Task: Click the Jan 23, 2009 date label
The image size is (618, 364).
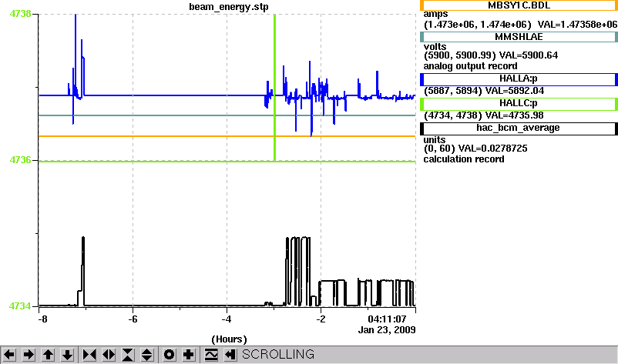Action: [x=387, y=330]
